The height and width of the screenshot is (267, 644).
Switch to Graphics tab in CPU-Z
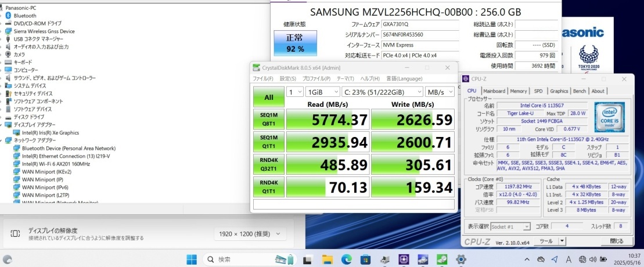point(559,91)
